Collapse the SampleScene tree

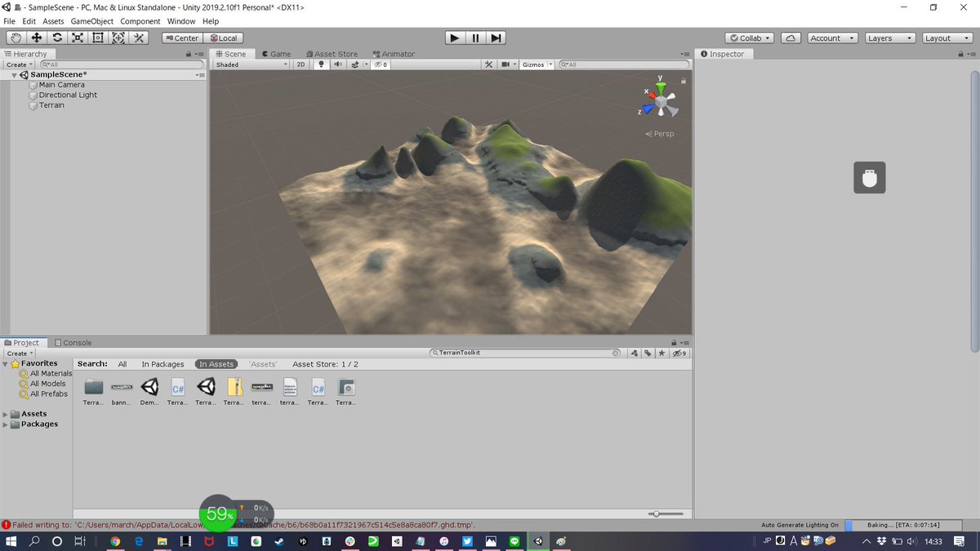(14, 75)
